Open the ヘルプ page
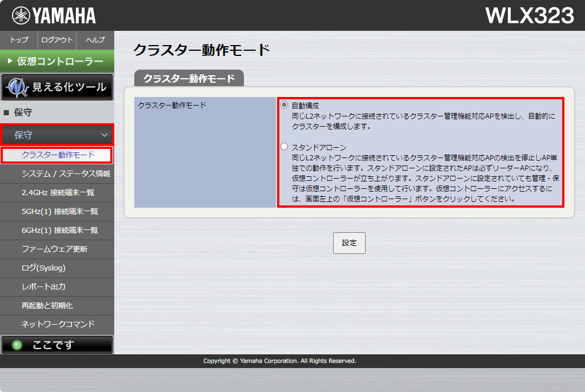Viewport: 585px width, 392px height. pos(95,40)
